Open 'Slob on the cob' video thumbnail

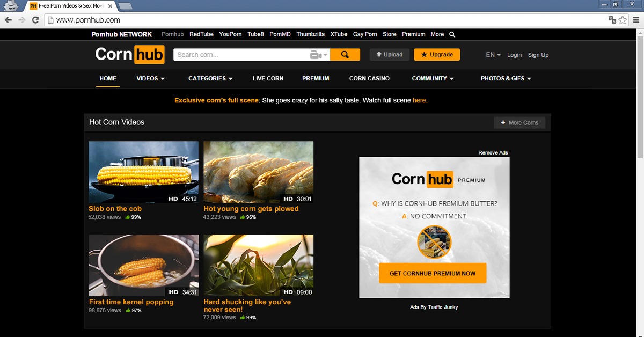pyautogui.click(x=143, y=172)
